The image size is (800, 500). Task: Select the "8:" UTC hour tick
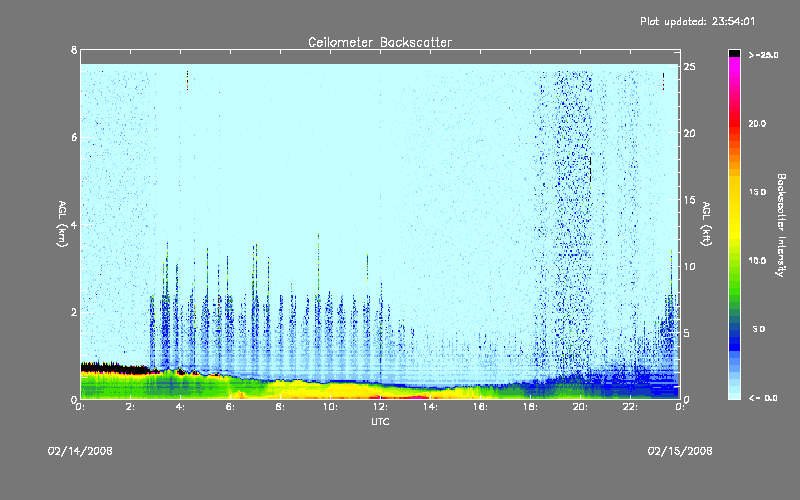pos(281,407)
